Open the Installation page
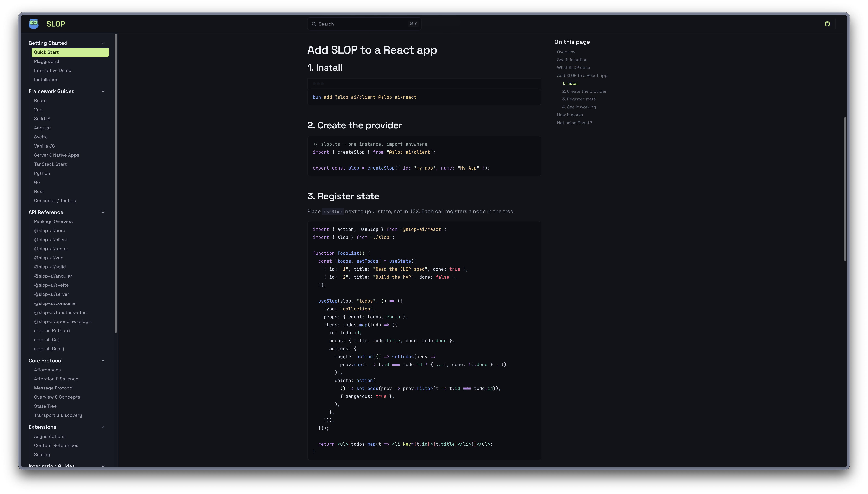 point(46,80)
